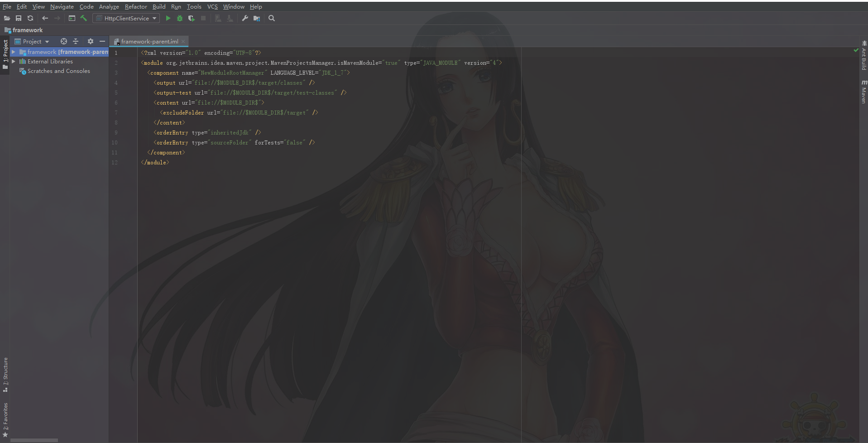868x443 pixels.
Task: Open the VCS menu
Action: point(211,6)
